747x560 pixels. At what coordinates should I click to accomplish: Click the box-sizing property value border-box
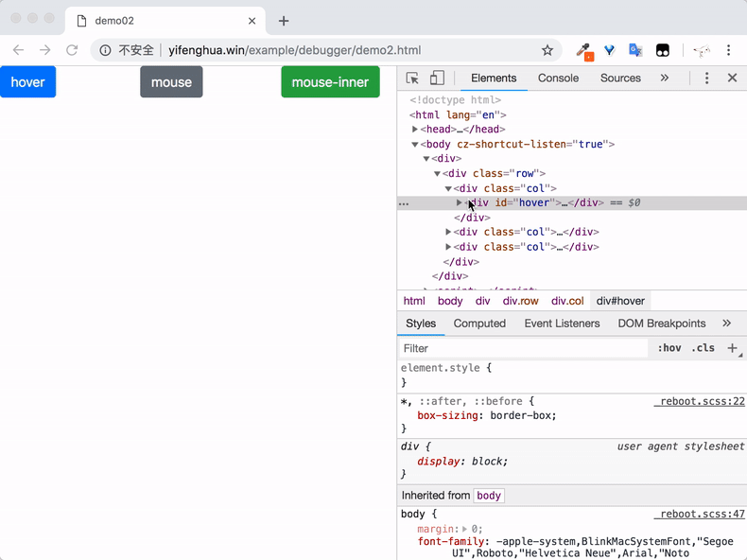(x=521, y=415)
